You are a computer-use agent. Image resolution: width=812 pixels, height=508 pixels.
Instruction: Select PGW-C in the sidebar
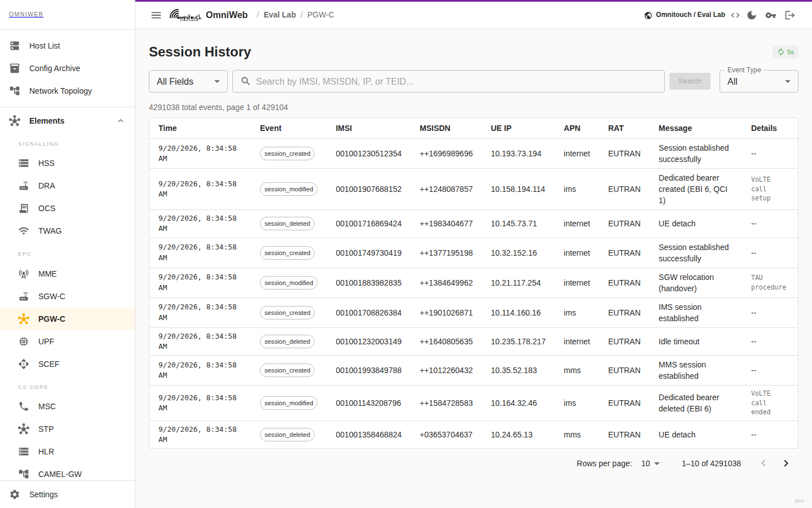point(68,319)
